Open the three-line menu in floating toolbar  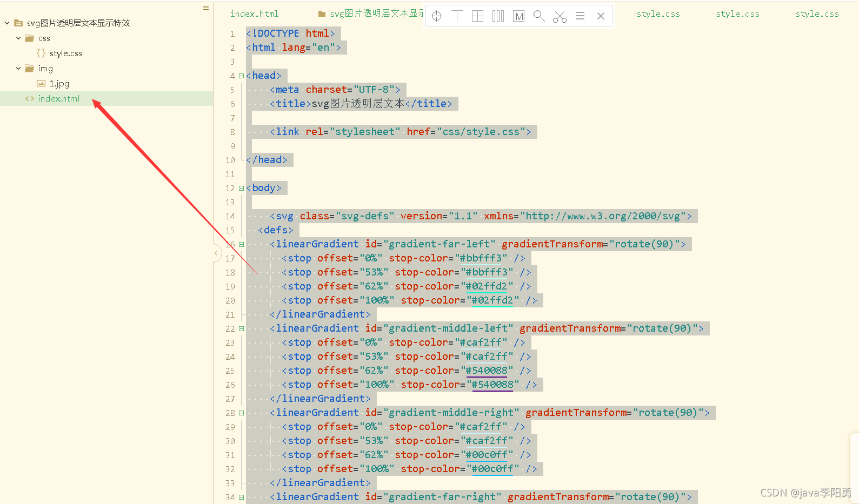point(580,16)
